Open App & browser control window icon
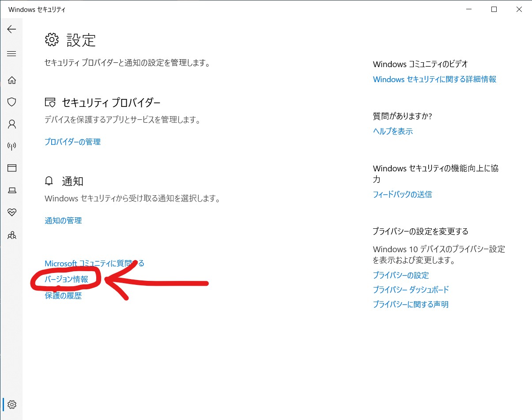The height and width of the screenshot is (420, 532). pos(12,168)
